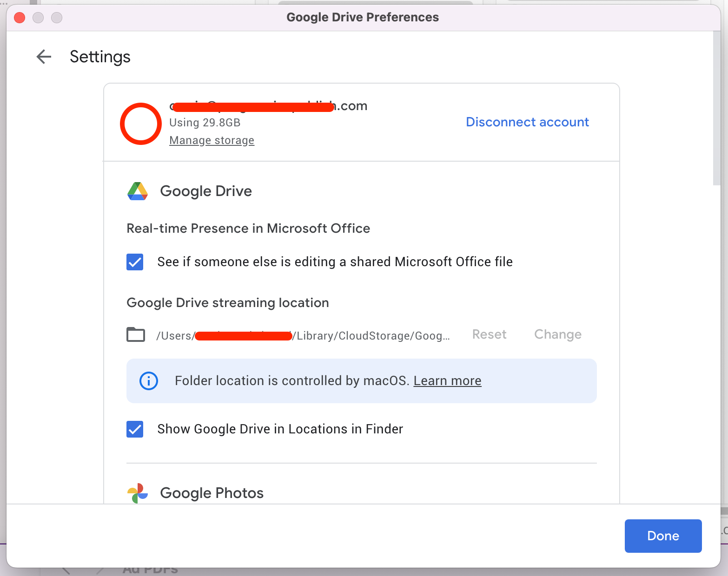Click the 'Using 29.8GB' storage text

(x=205, y=123)
